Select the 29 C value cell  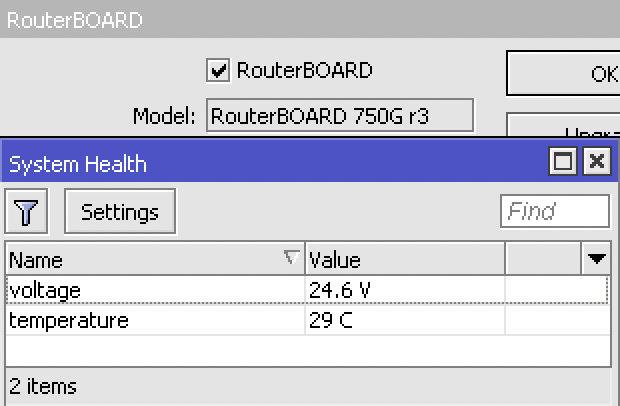[x=405, y=320]
